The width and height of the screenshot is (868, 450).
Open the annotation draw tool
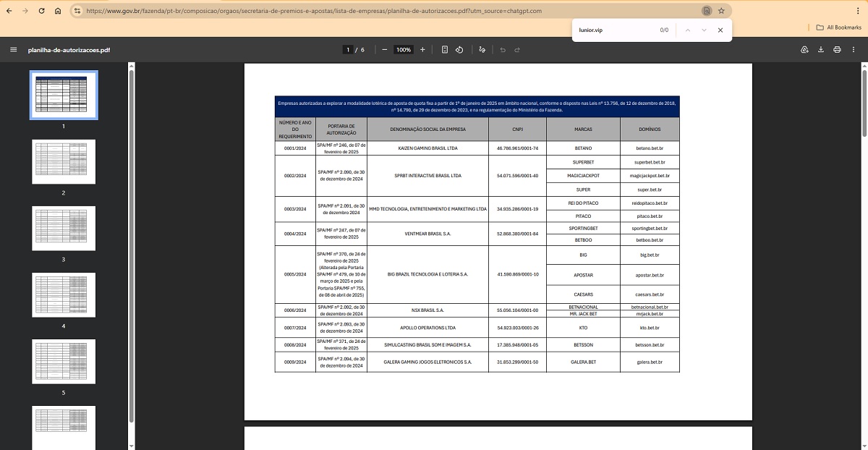[482, 50]
